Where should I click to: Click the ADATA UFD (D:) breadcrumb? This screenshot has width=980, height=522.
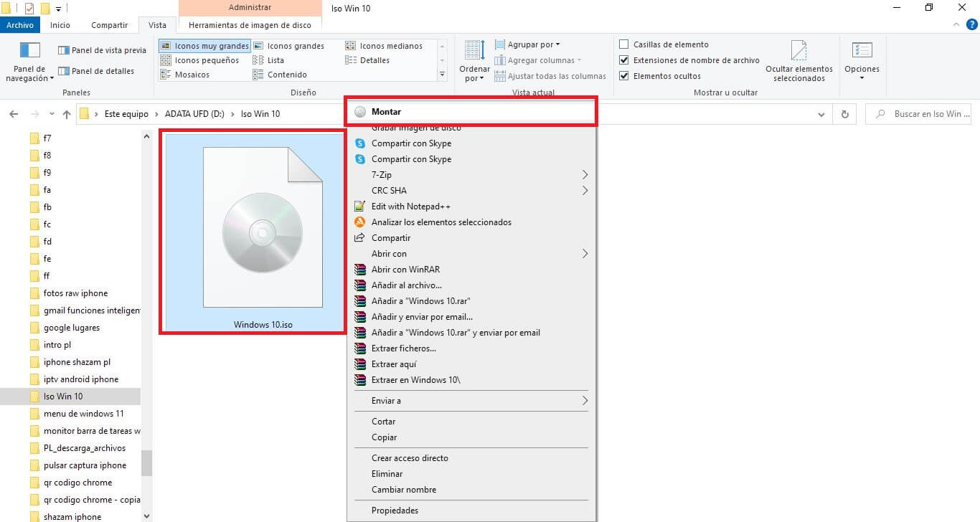coord(194,114)
